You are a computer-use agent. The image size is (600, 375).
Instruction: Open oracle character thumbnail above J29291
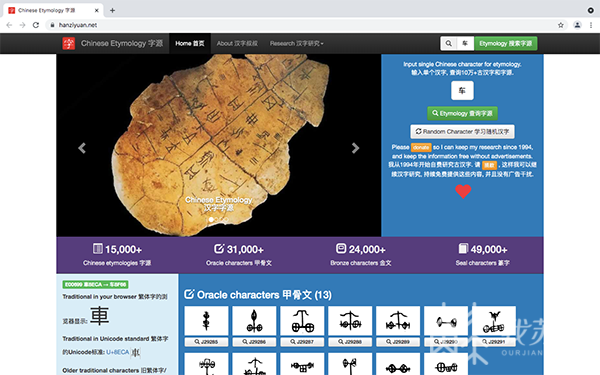click(494, 321)
